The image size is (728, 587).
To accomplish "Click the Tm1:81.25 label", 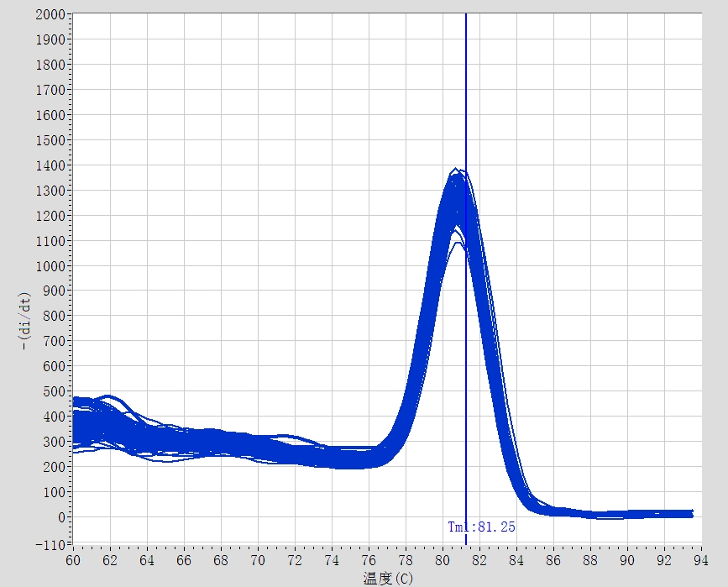I will pos(481,527).
